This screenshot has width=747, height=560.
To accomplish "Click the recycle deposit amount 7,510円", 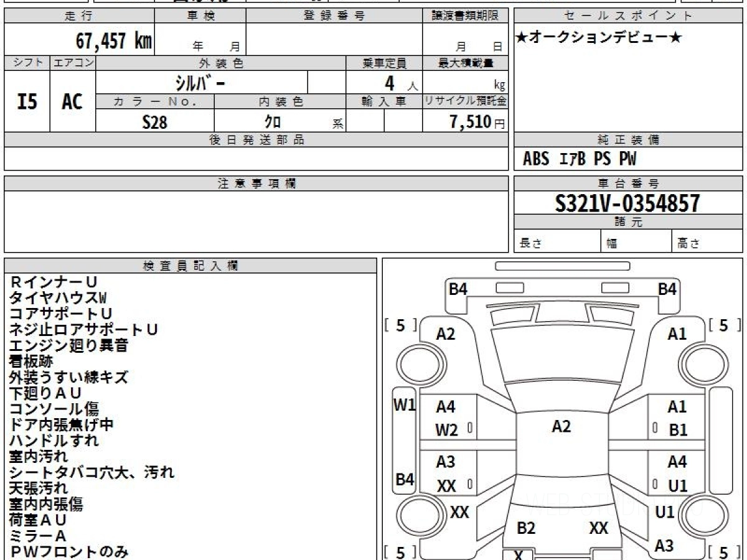I will click(x=477, y=122).
